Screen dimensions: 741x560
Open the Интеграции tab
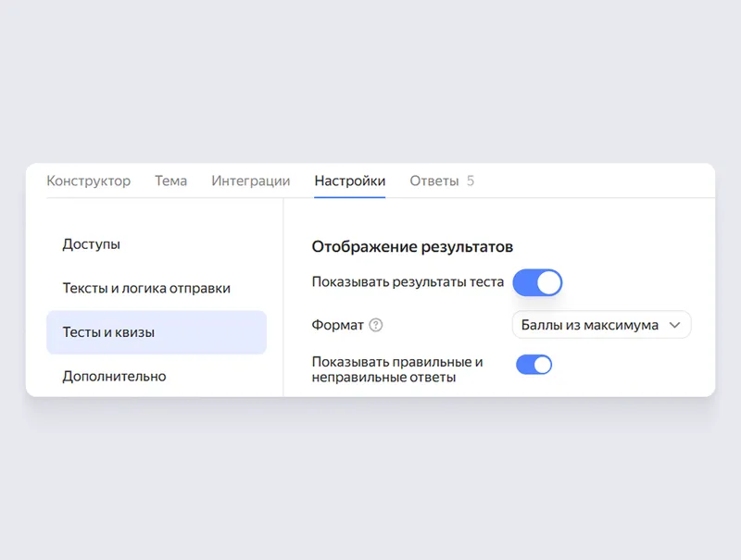click(x=250, y=180)
